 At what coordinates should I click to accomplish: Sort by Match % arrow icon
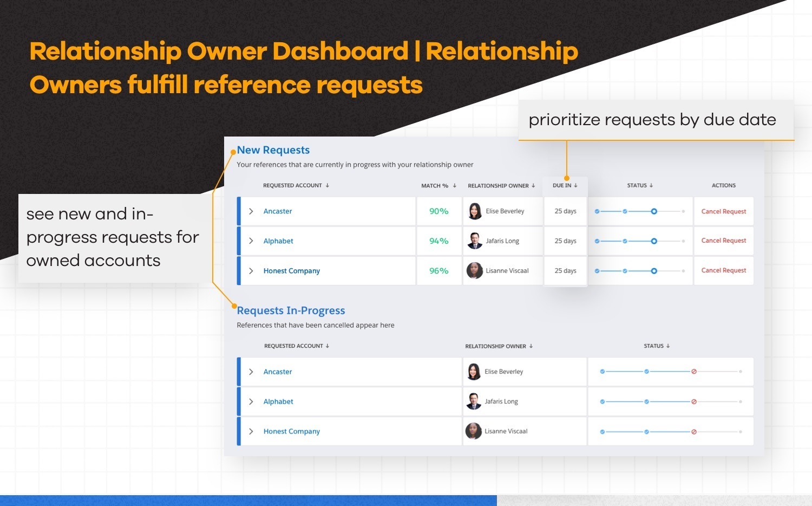[455, 185]
